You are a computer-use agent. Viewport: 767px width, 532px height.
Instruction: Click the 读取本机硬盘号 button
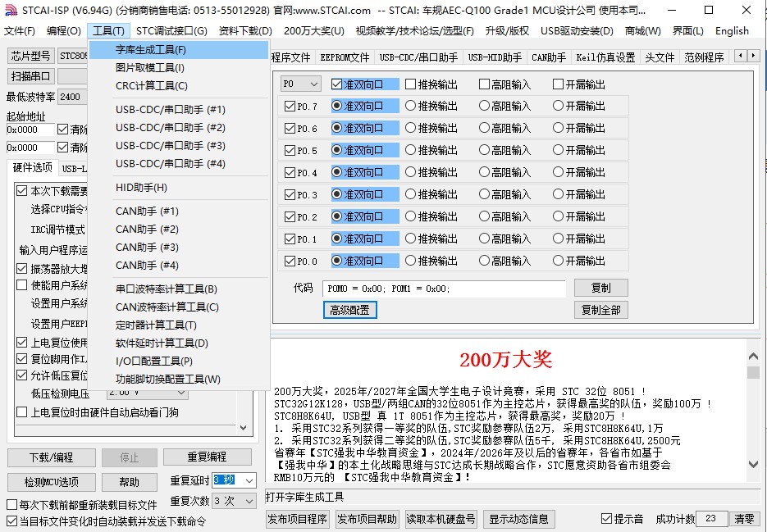click(x=441, y=519)
